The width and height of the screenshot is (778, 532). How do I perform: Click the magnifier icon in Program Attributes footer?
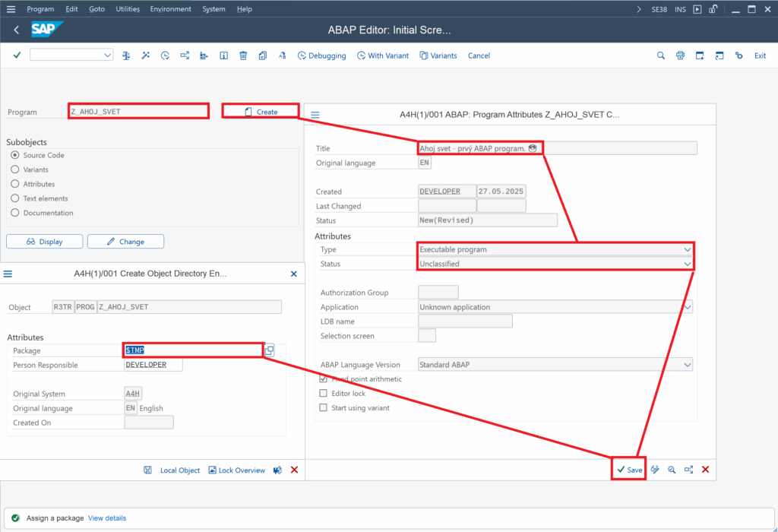(x=672, y=470)
